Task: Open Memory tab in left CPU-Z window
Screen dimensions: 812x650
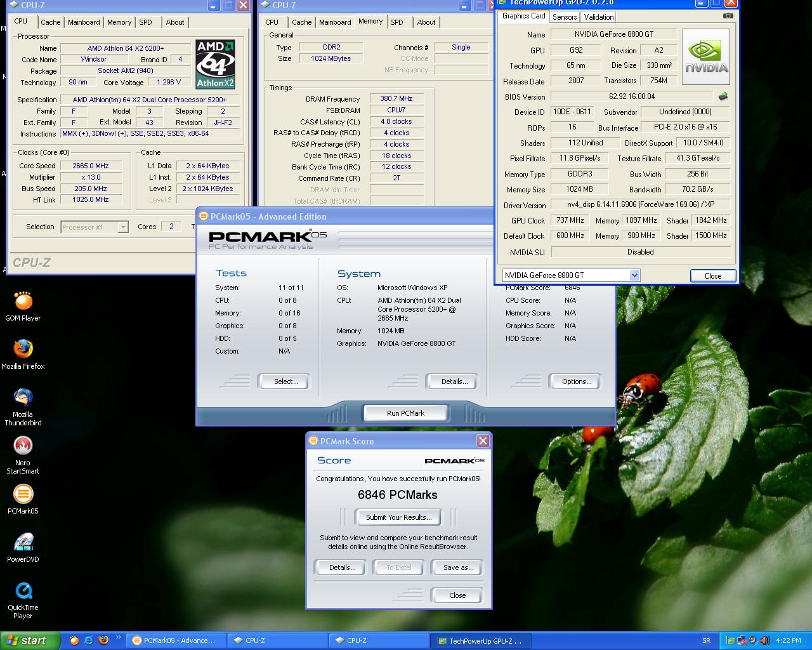Action: [x=119, y=22]
